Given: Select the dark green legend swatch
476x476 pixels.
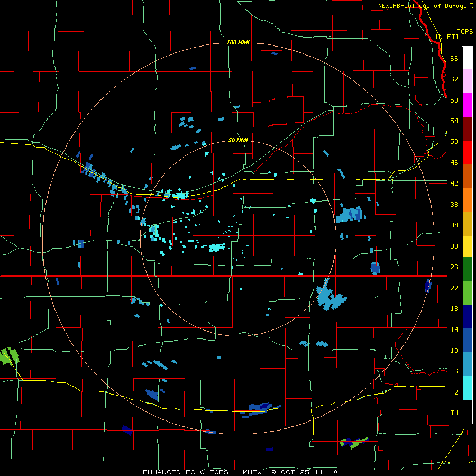Looking at the screenshot, I should (467, 269).
